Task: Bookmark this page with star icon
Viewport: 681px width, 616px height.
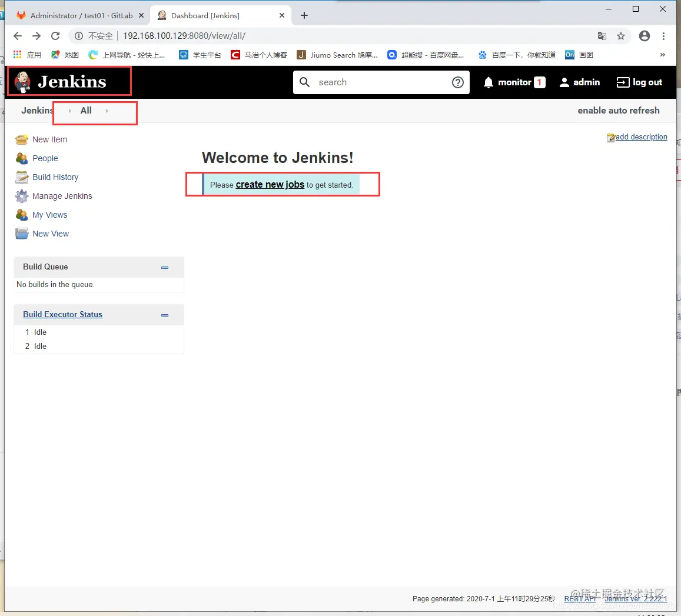Action: coord(621,36)
